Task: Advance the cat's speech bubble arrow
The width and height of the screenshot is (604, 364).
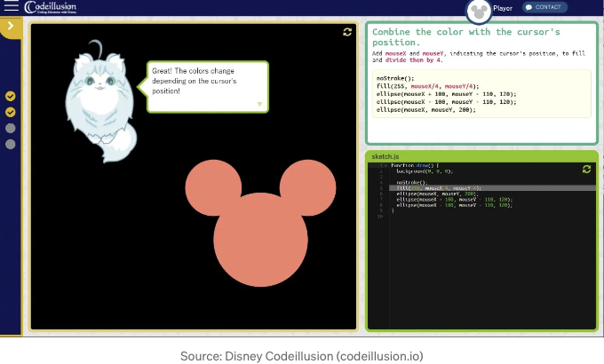Action: pos(259,104)
